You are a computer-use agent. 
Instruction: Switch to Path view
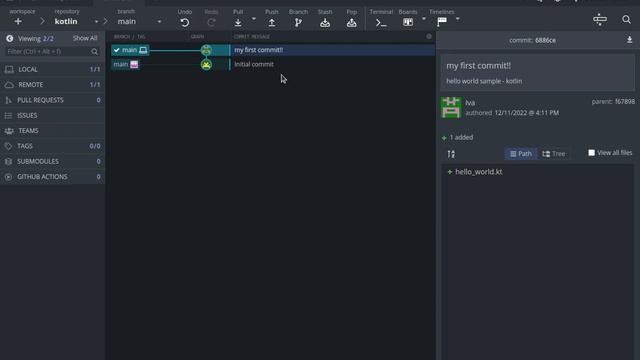[x=521, y=154]
